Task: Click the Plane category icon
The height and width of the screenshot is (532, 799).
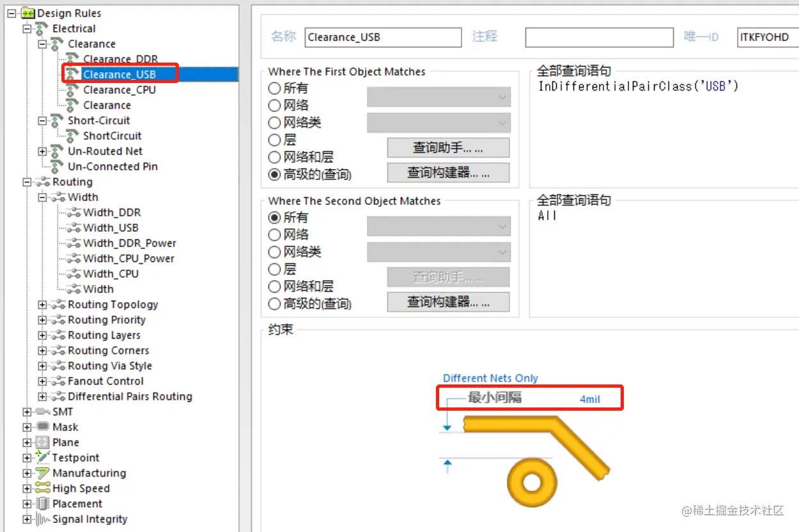Action: (x=43, y=442)
